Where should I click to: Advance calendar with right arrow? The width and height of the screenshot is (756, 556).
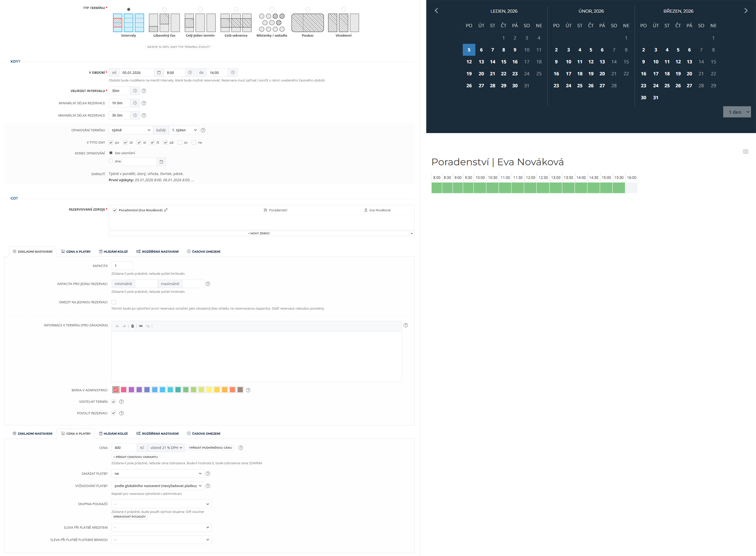click(745, 11)
